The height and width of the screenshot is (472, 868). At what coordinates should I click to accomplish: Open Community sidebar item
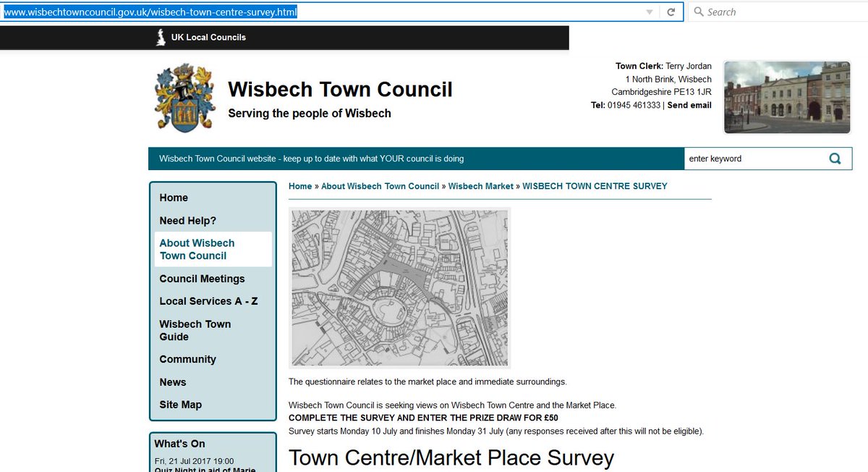point(188,359)
